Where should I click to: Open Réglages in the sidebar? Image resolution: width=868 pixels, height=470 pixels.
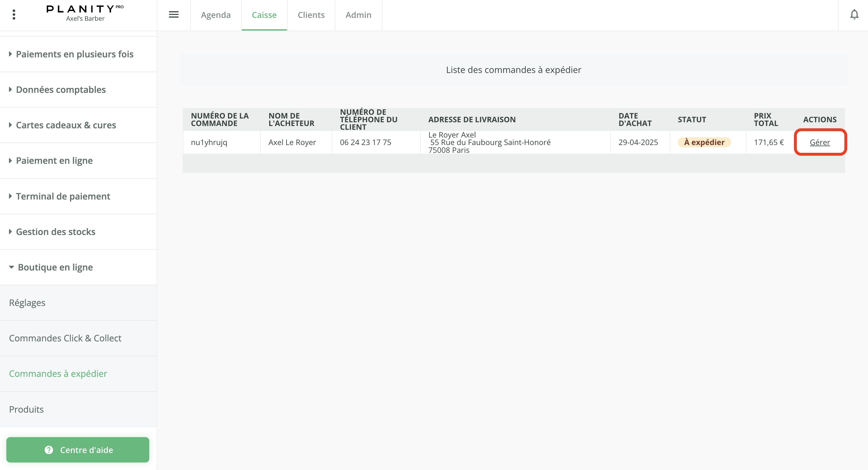click(27, 303)
